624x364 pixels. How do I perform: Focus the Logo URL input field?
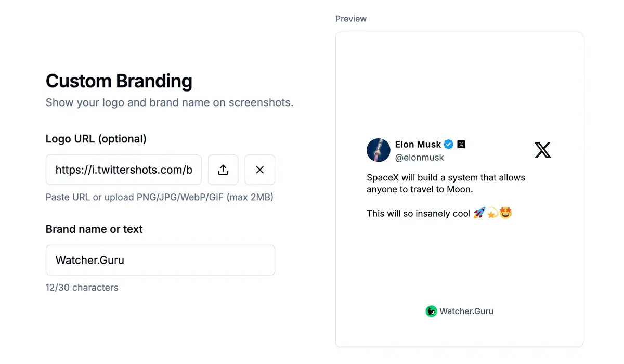tap(124, 170)
